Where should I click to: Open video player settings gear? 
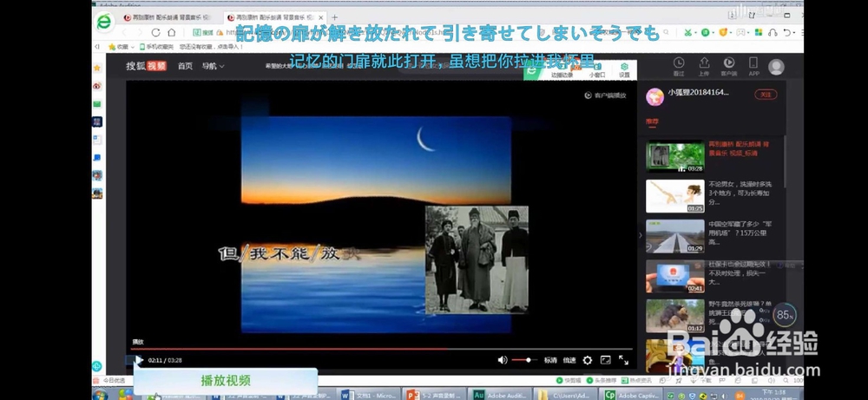588,360
